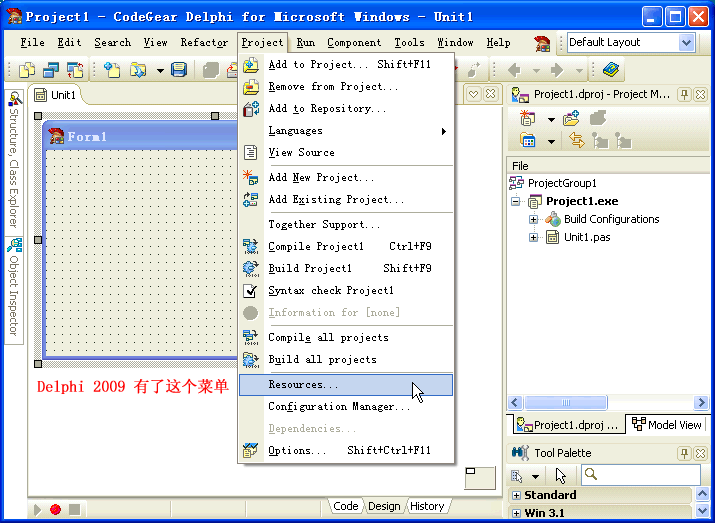This screenshot has height=523, width=715.
Task: Expand the Standard palette category
Action: pyautogui.click(x=516, y=495)
